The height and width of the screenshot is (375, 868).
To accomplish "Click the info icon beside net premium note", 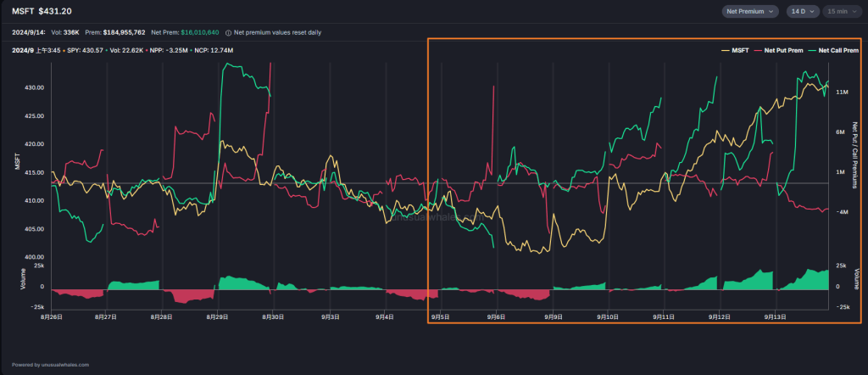I will pyautogui.click(x=227, y=32).
